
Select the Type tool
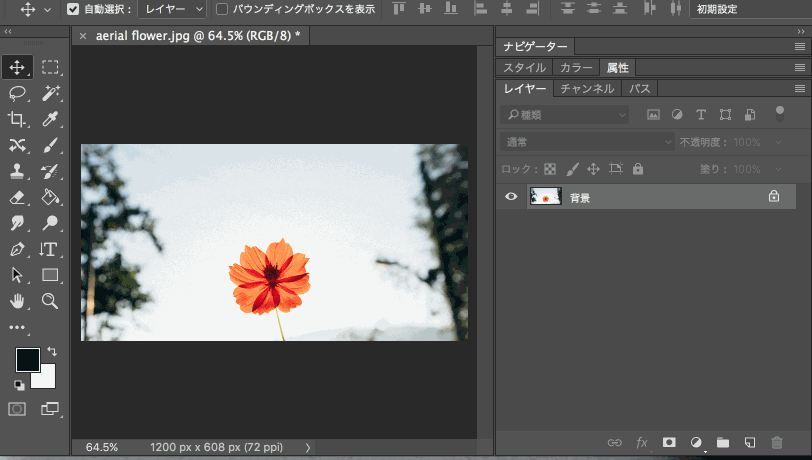point(49,249)
